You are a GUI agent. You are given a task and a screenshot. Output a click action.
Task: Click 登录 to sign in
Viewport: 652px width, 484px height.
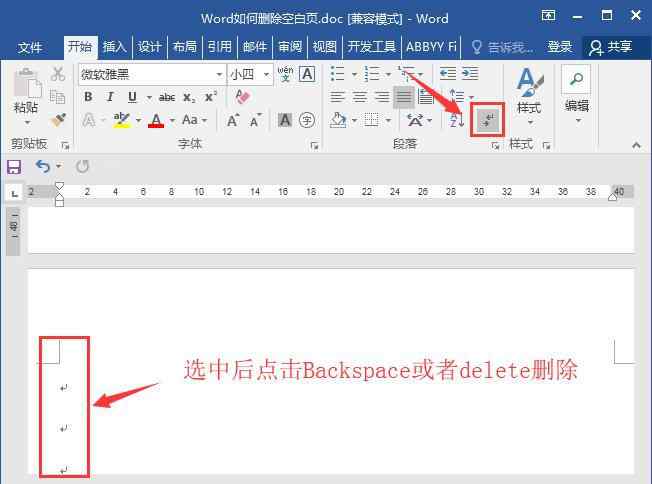tap(560, 47)
